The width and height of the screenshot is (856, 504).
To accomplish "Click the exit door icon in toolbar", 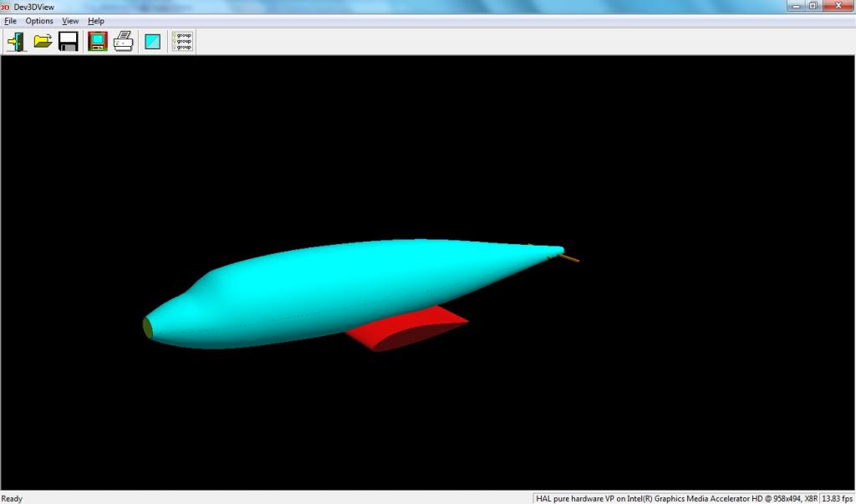I will [x=16, y=41].
